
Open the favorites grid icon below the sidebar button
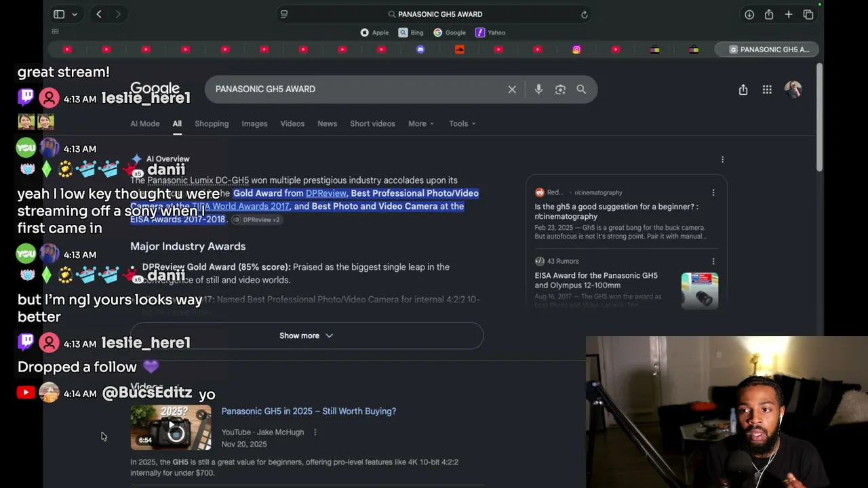tap(56, 32)
